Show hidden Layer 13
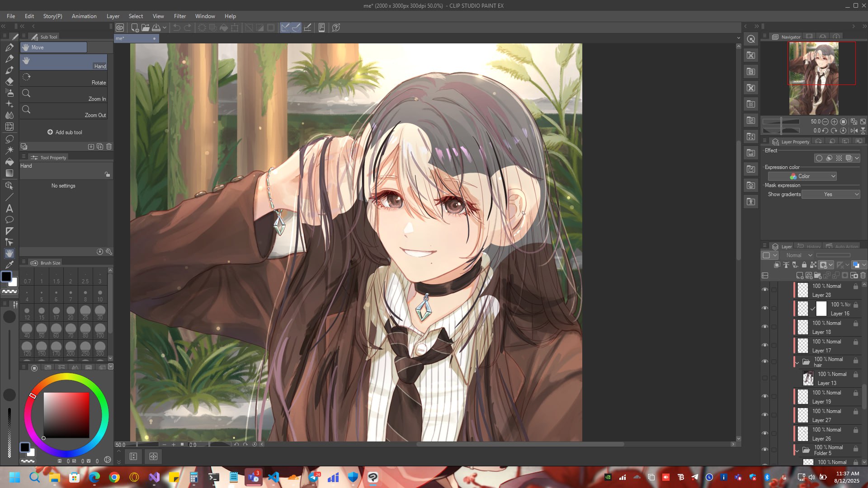Screen dimensions: 868x488 point(765,378)
